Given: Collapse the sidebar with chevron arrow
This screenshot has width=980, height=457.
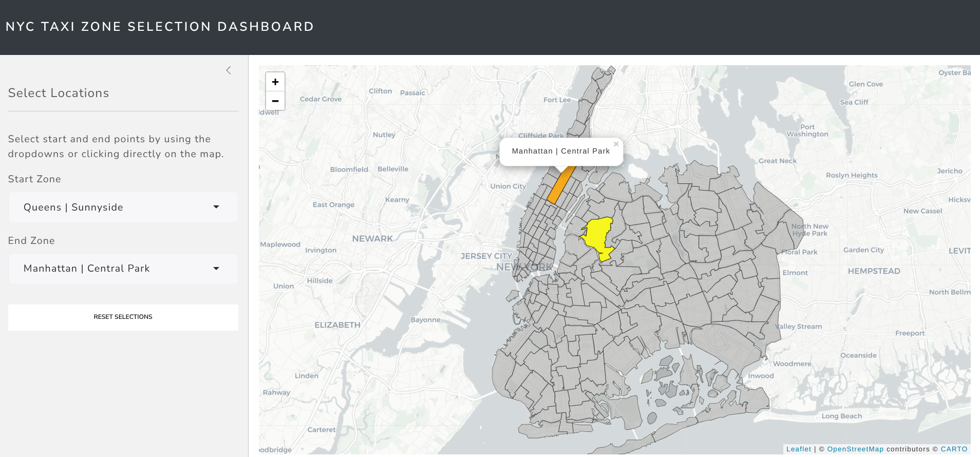Looking at the screenshot, I should (x=229, y=70).
